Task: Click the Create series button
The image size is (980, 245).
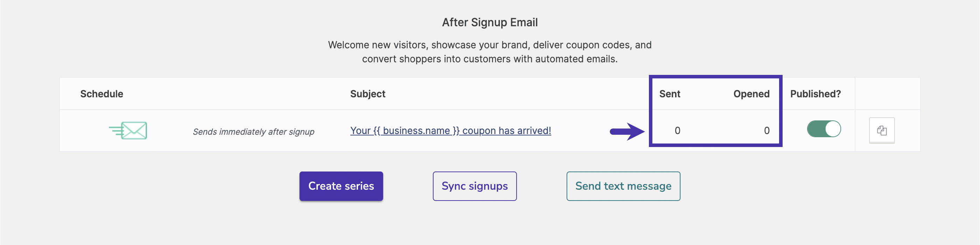Action: point(341,186)
